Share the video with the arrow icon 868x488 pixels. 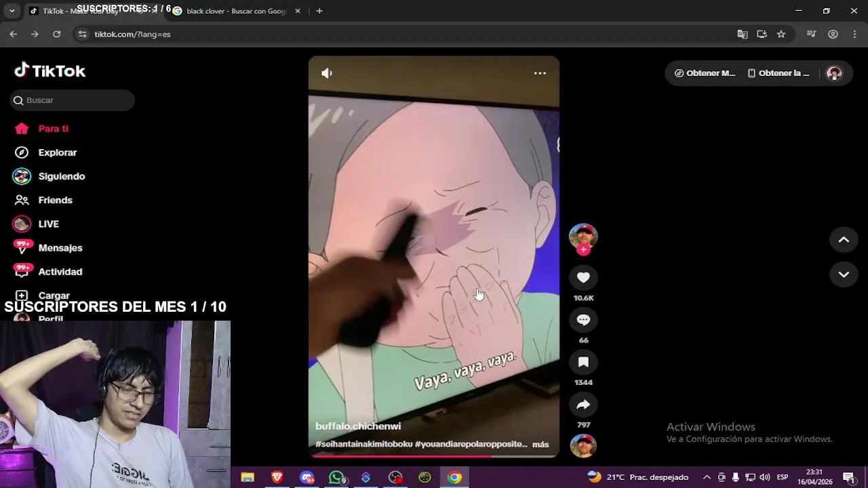(x=583, y=405)
